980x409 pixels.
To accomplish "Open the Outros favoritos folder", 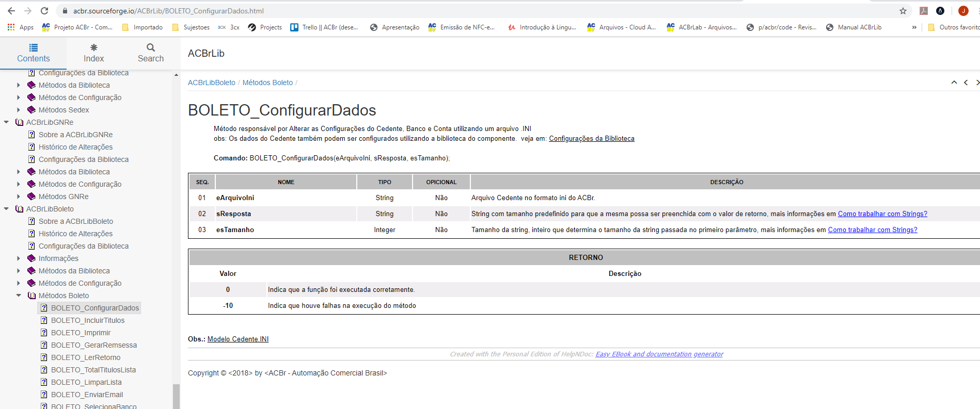I will [954, 27].
